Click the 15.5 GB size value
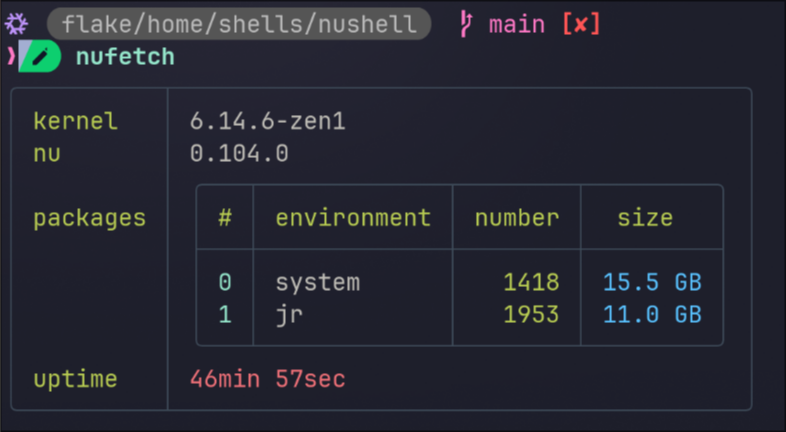 (652, 282)
